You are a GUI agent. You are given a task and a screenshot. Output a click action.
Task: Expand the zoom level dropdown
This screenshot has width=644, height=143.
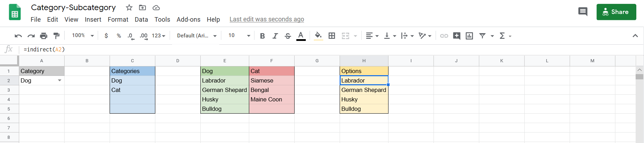(83, 36)
